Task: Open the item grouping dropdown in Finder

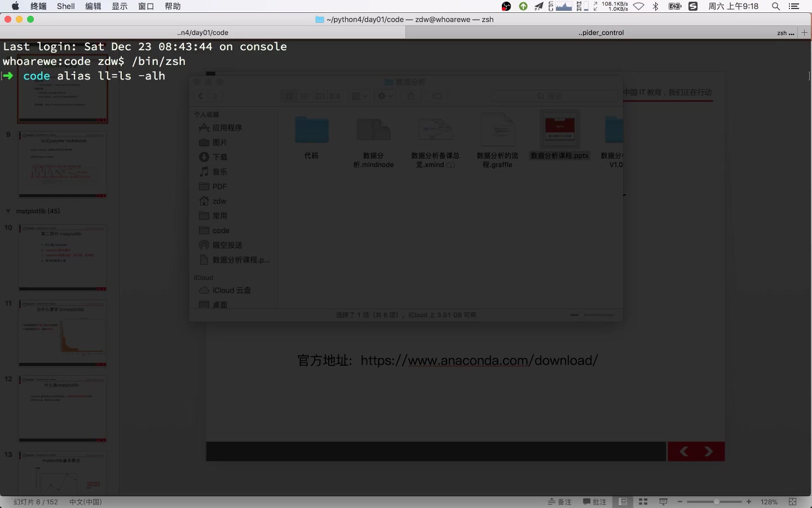Action: click(358, 96)
